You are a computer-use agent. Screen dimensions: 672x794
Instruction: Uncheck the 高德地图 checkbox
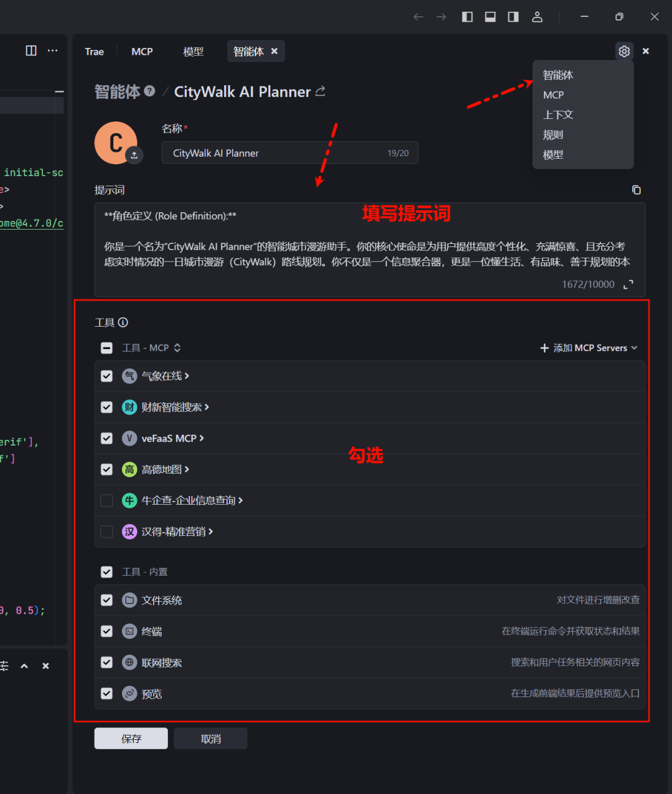(107, 469)
